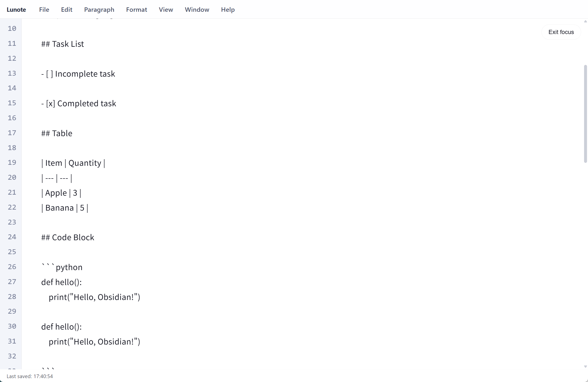Click 'def hello():' on line 30
This screenshot has height=382, width=588.
(62, 327)
